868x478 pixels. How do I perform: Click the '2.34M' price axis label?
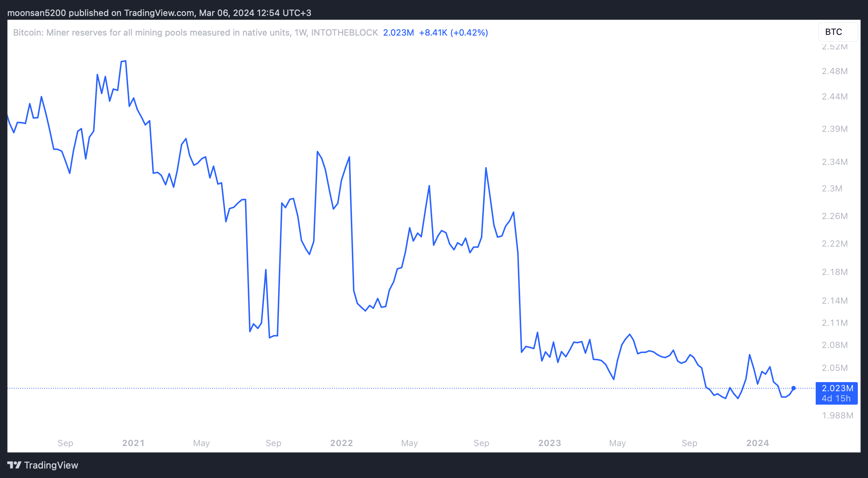835,162
